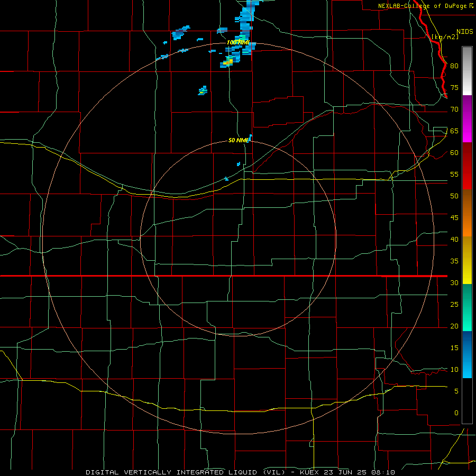Click the NIDS label
The image size is (476, 476).
(465, 32)
